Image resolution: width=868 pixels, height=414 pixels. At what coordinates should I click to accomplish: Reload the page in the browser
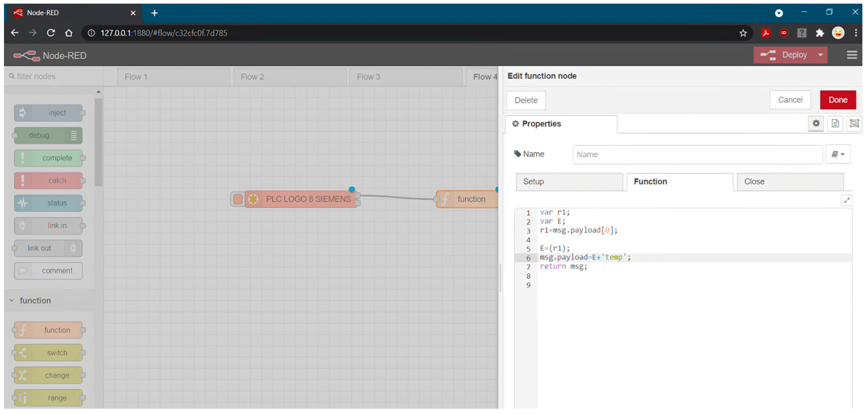[51, 33]
